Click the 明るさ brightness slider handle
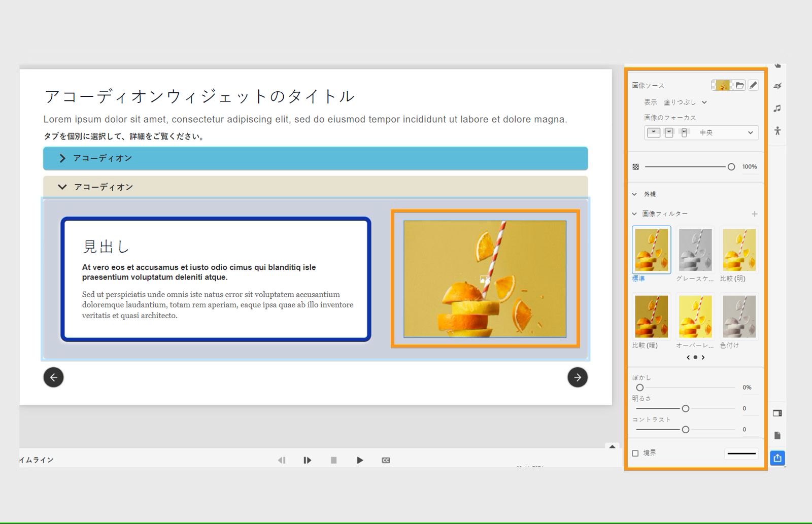 coord(686,408)
